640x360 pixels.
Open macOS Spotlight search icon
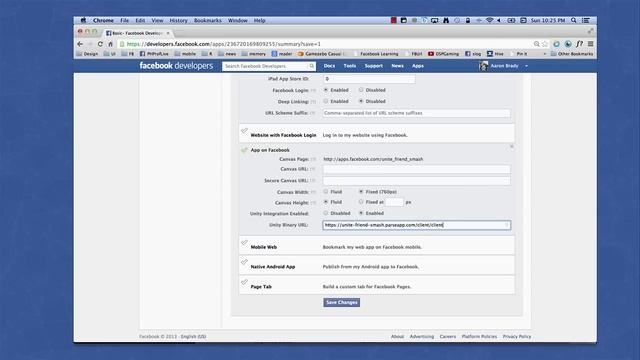(x=573, y=20)
